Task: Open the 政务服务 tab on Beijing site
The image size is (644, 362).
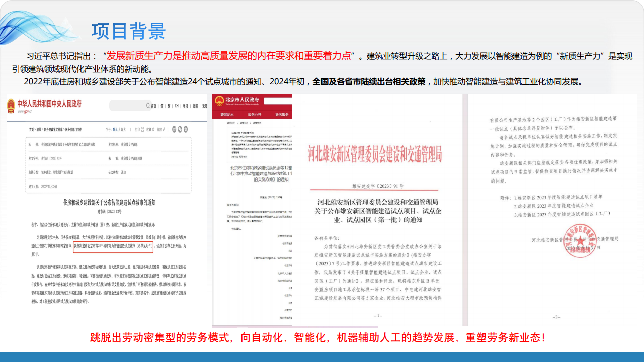Action: click(x=281, y=115)
